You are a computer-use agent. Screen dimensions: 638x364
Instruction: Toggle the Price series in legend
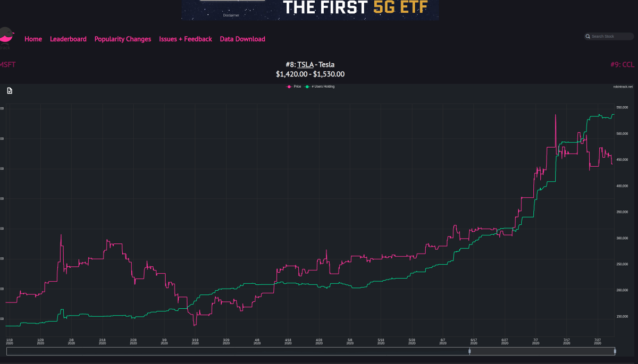pyautogui.click(x=294, y=86)
